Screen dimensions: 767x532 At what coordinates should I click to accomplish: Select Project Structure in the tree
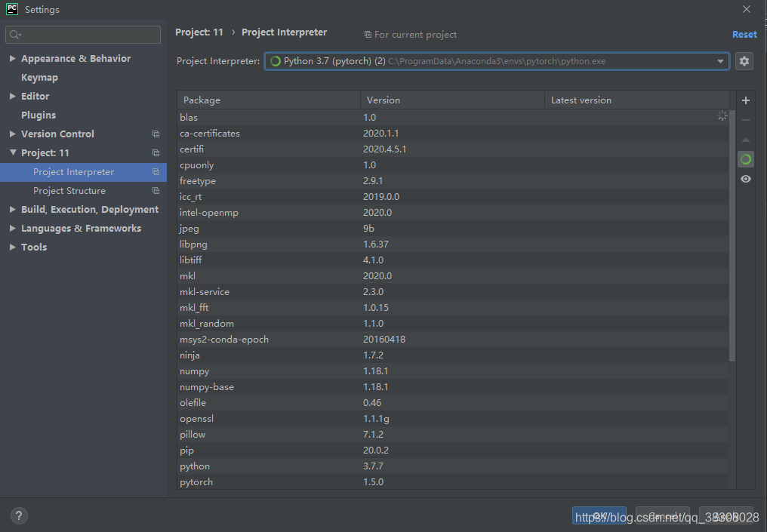click(69, 191)
